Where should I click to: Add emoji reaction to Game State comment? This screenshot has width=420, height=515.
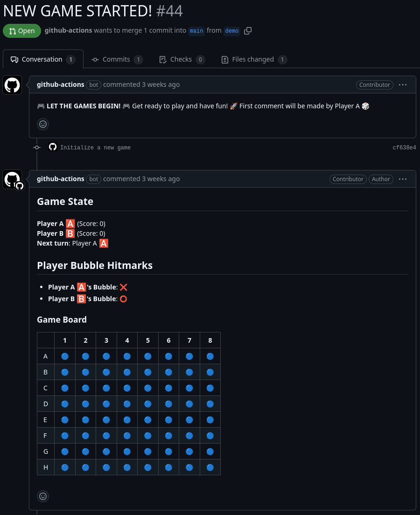42,496
